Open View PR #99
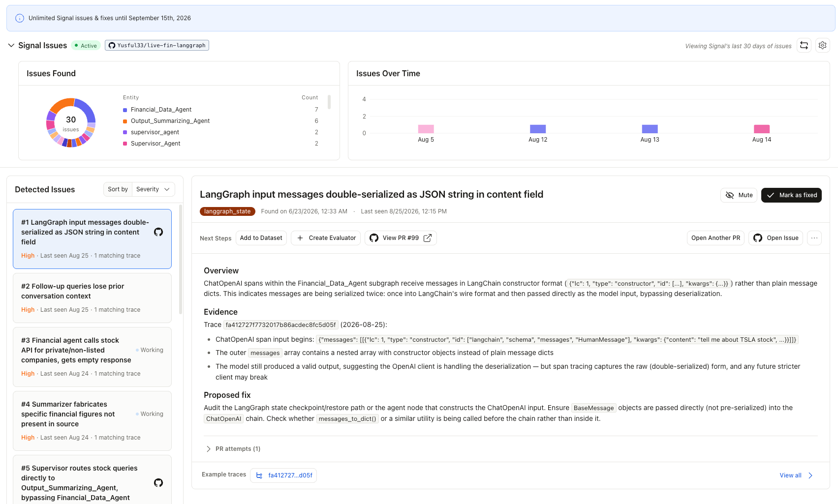 (x=401, y=238)
